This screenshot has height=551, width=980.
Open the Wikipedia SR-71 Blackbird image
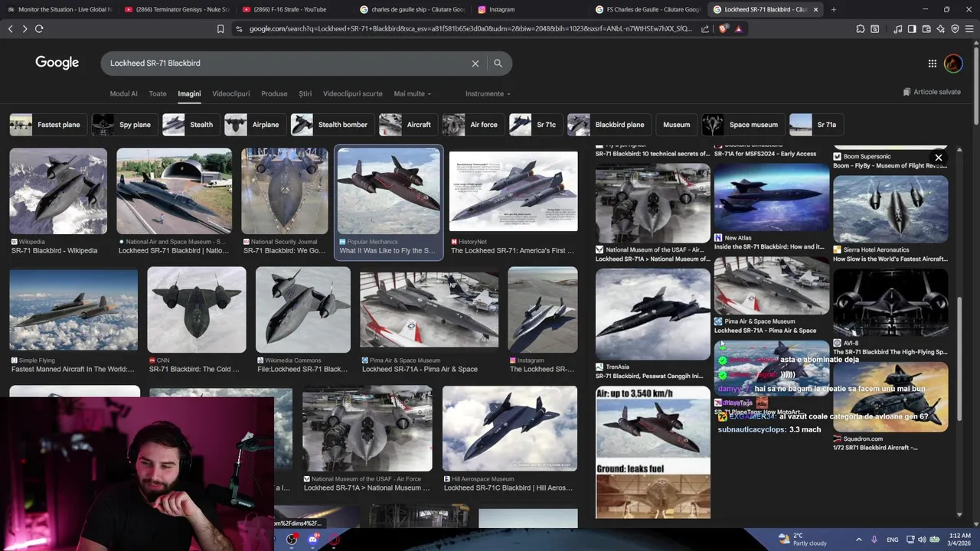58,191
